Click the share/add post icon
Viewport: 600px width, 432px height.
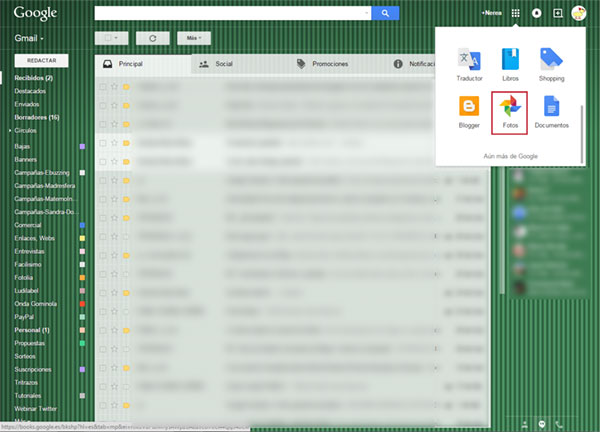(558, 13)
